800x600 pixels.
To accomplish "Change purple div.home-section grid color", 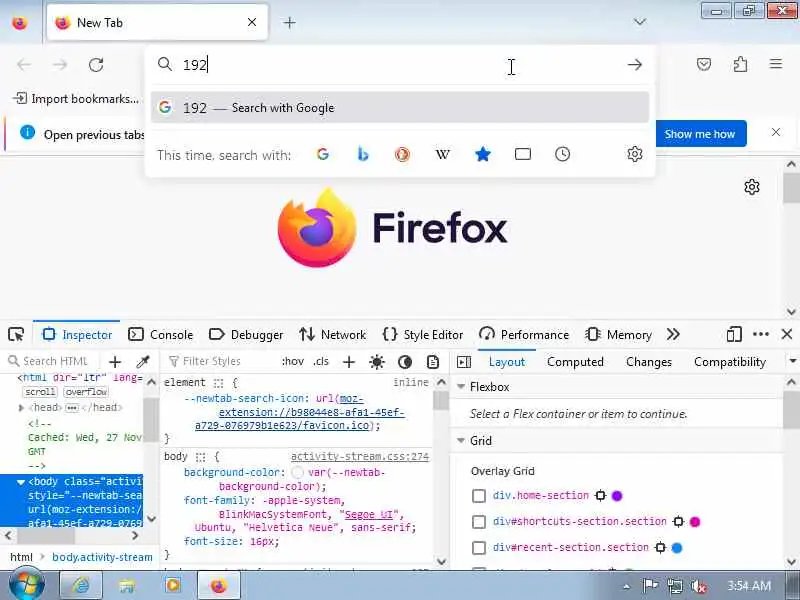I will pos(617,495).
